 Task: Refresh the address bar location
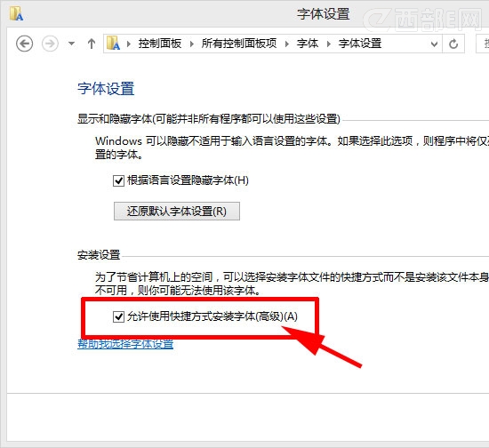[453, 44]
